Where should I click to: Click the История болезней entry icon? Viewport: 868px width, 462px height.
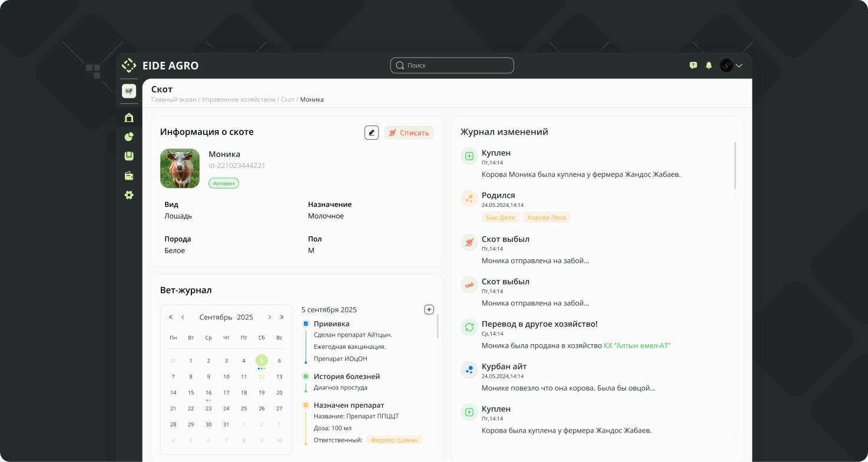click(306, 376)
